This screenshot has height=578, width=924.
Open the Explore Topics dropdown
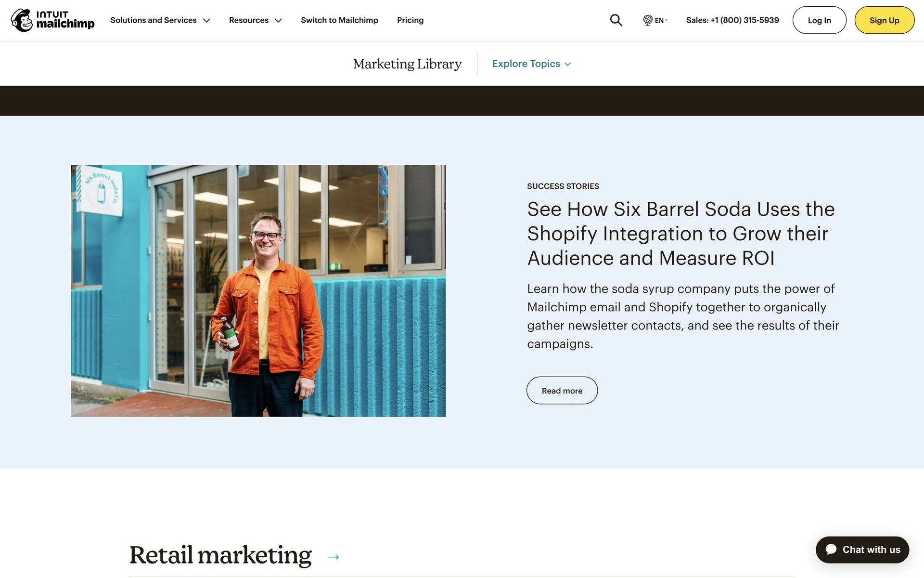(x=531, y=64)
